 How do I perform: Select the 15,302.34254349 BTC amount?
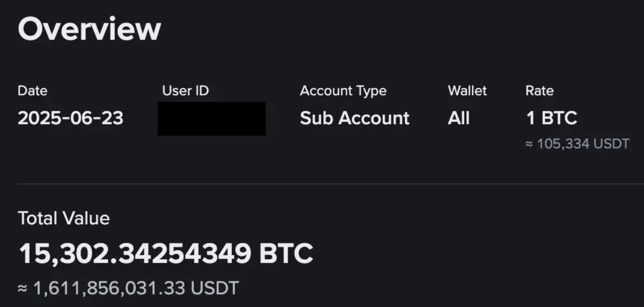(x=166, y=254)
